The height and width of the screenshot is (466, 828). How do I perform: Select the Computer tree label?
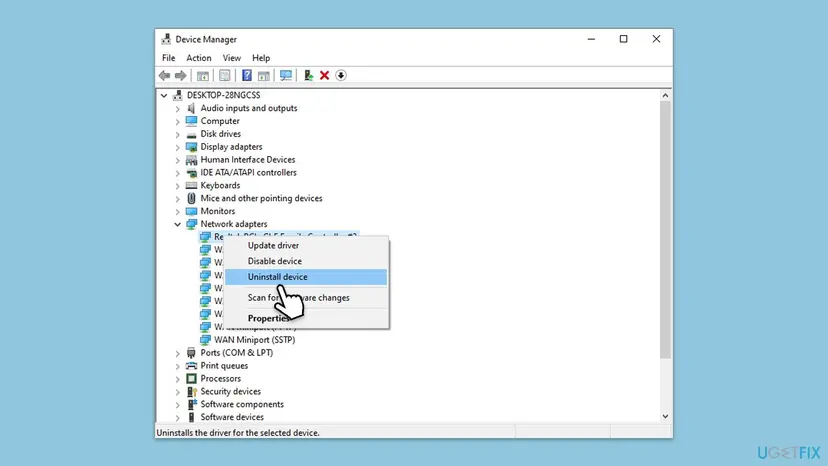[220, 121]
